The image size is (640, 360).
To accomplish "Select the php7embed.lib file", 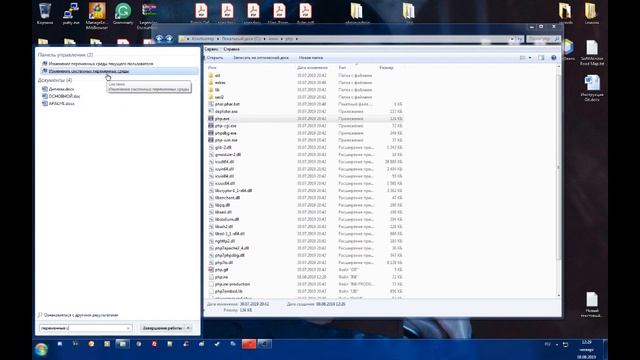I will pyautogui.click(x=229, y=291).
